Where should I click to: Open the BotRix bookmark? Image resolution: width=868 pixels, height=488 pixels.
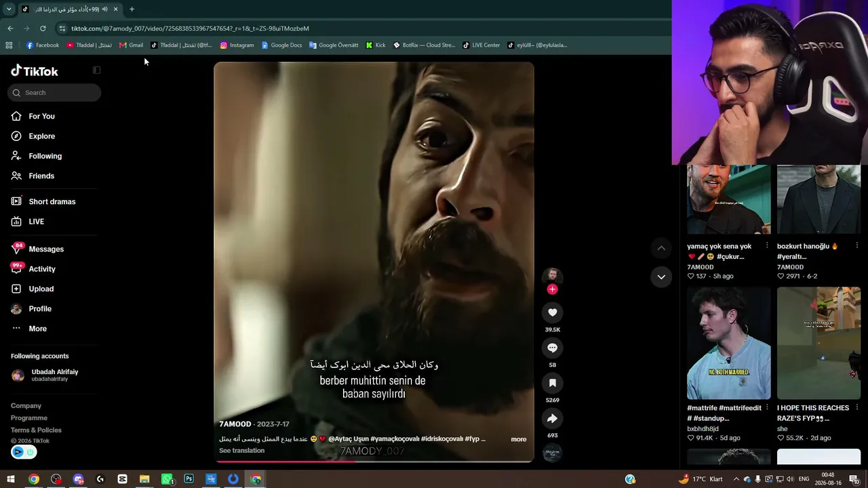click(424, 45)
